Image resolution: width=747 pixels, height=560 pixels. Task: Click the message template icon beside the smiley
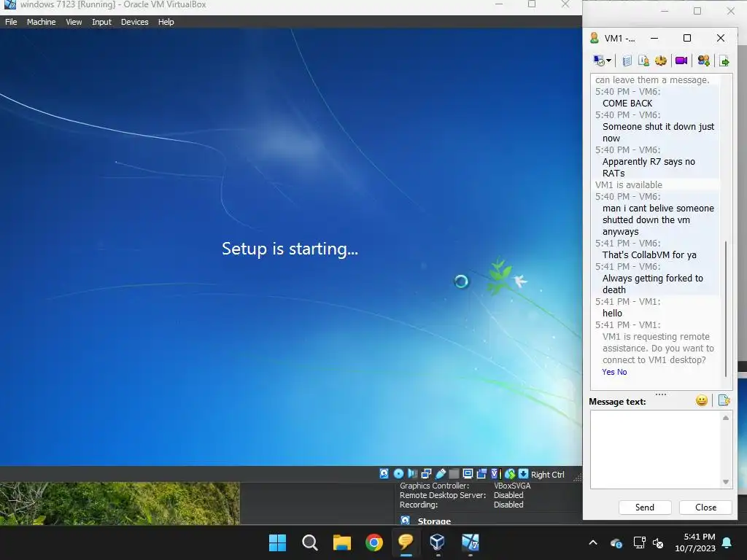click(x=724, y=400)
